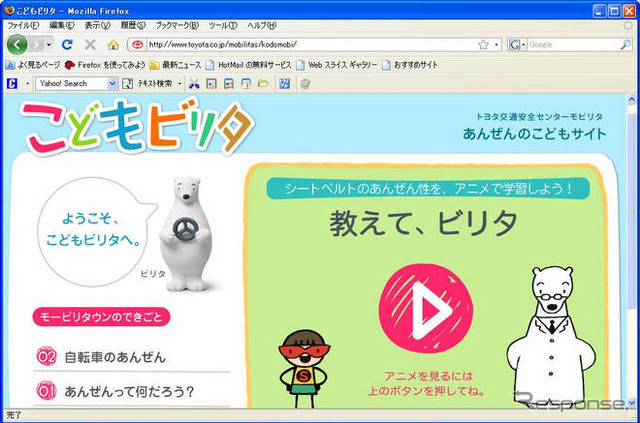Click the scissors clip icon in toolbar

(x=194, y=84)
